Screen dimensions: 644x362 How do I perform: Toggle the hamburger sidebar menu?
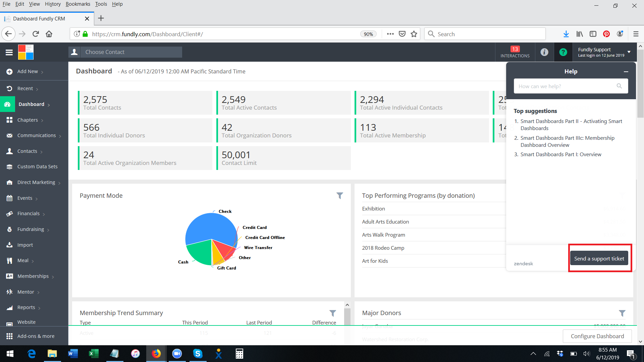[x=9, y=52]
